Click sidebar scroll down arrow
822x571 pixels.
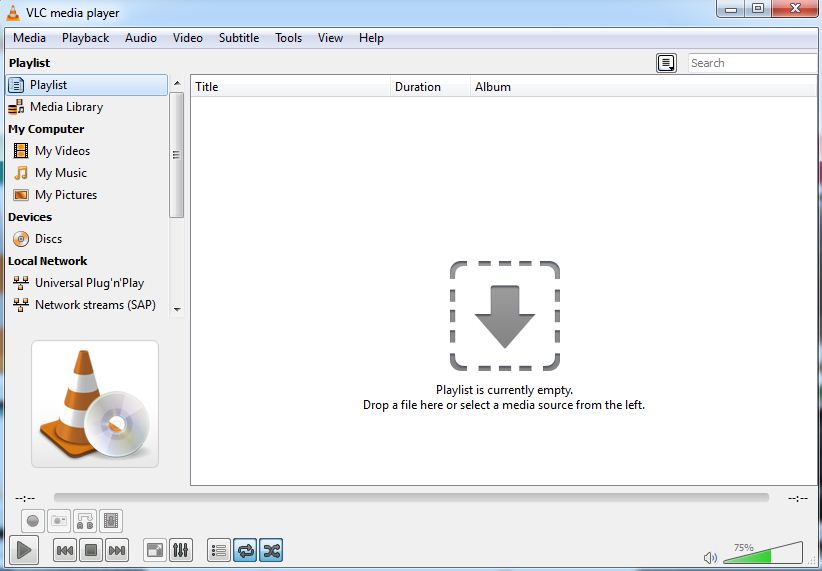177,309
